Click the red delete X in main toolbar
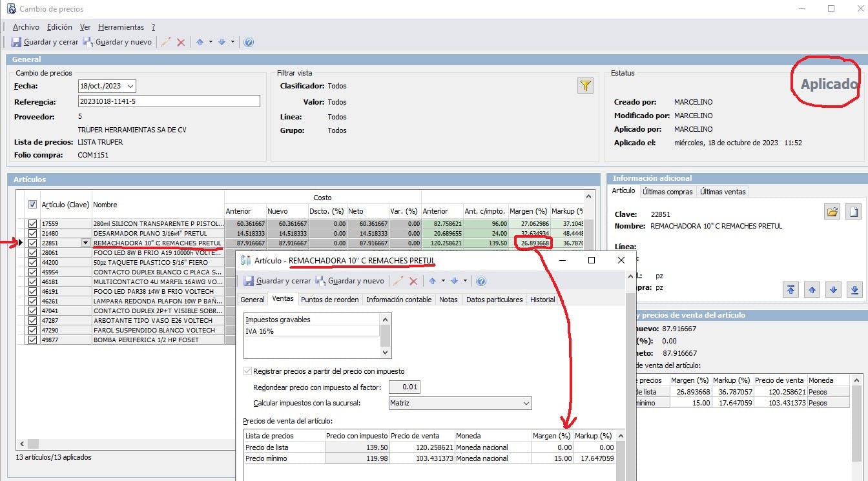Screen dimensions: 868x481 tap(181, 42)
